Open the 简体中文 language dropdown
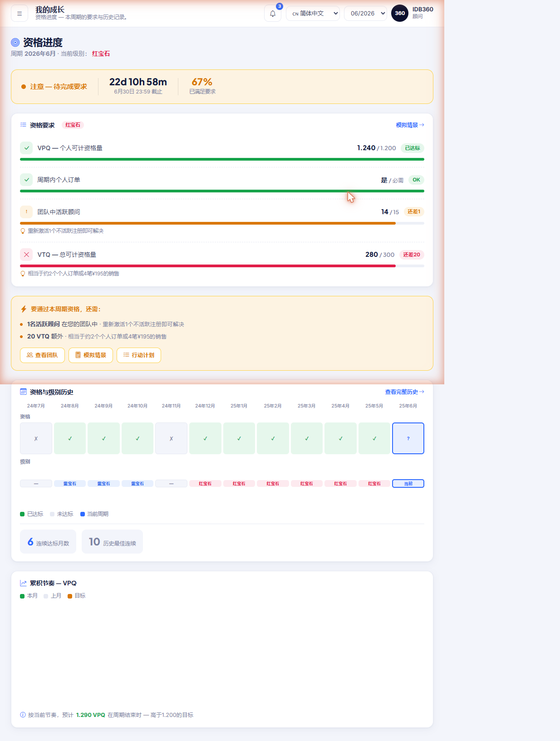Viewport: 560px width, 741px height. click(313, 14)
